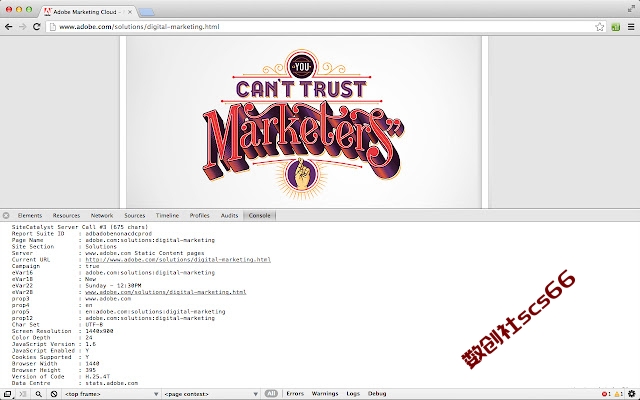
Task: Switch to the Profiles tab
Action: coord(200,216)
